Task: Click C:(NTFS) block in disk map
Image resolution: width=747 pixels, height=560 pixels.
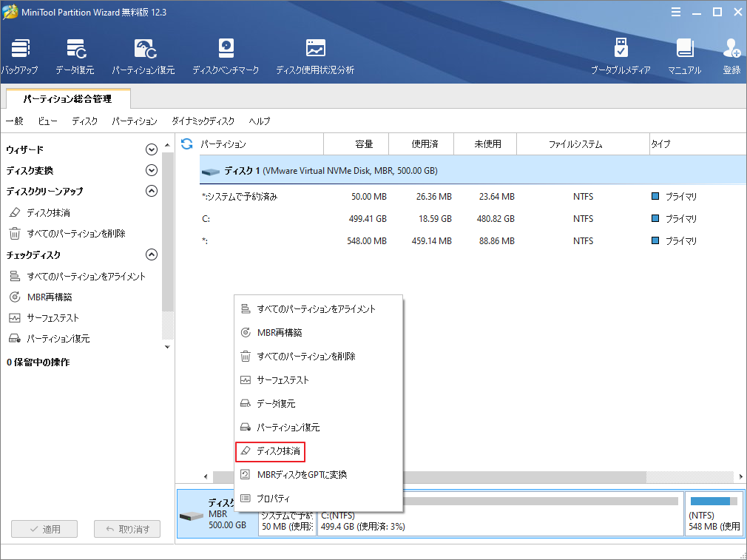Action: (x=500, y=514)
